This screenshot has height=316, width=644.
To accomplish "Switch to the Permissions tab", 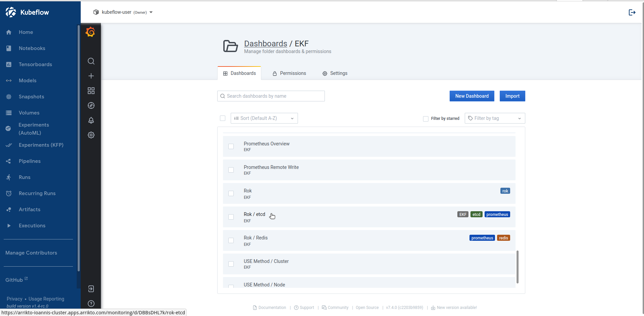I will [x=289, y=73].
